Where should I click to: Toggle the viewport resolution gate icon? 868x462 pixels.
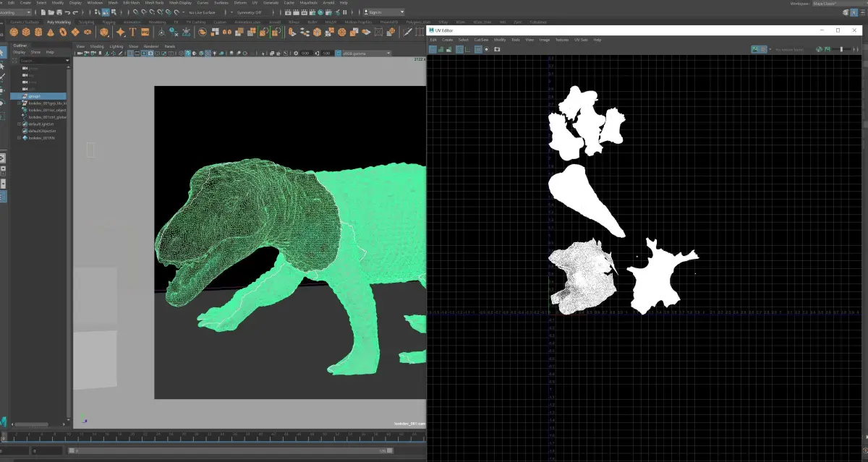pyautogui.click(x=144, y=54)
